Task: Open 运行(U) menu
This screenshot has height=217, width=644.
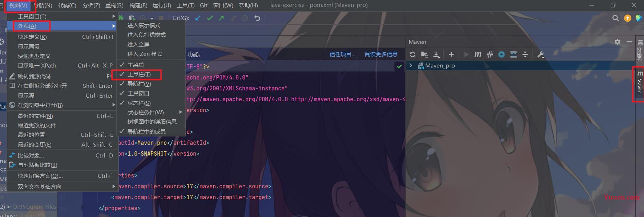Action: (162, 5)
